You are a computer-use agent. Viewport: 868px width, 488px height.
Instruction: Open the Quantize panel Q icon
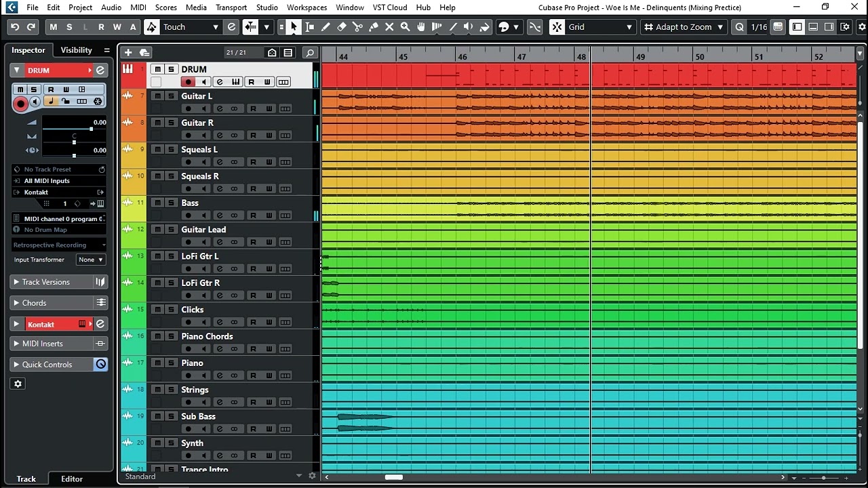click(739, 27)
